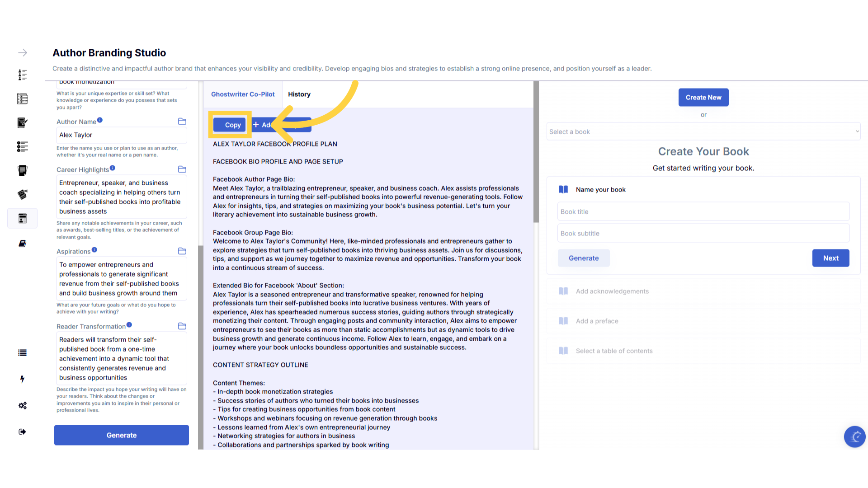
Task: Open folder icon beside Career Highlights
Action: pos(182,169)
